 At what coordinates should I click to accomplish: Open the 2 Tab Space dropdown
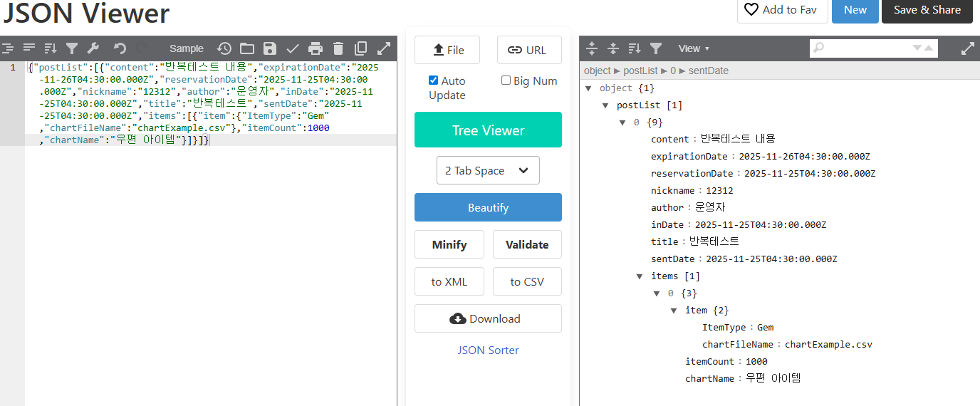click(x=488, y=171)
